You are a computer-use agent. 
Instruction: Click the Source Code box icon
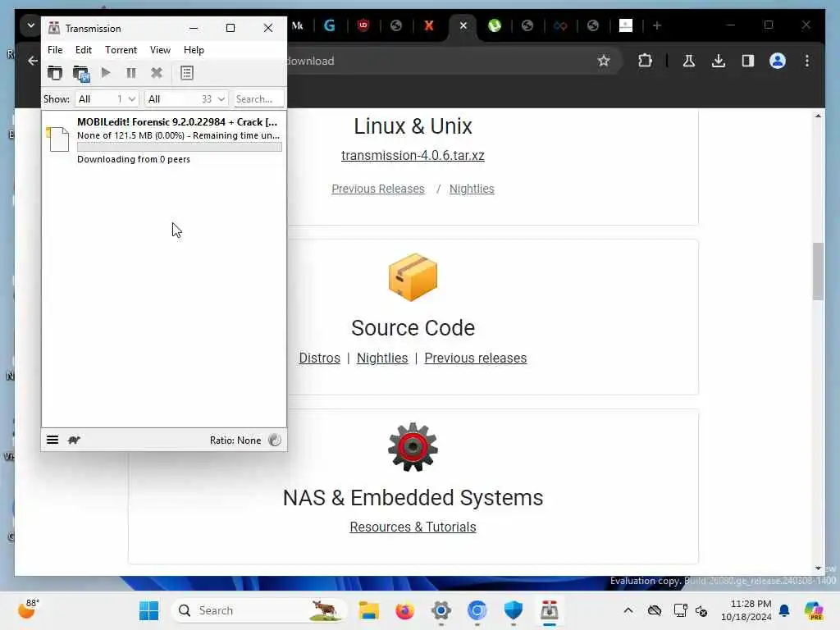[x=413, y=277]
